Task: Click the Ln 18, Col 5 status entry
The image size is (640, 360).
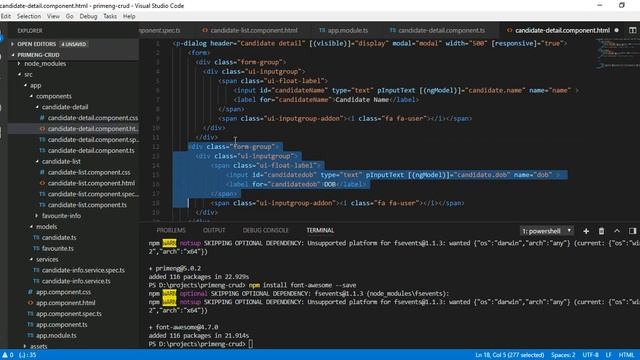Action: pyautogui.click(x=509, y=355)
